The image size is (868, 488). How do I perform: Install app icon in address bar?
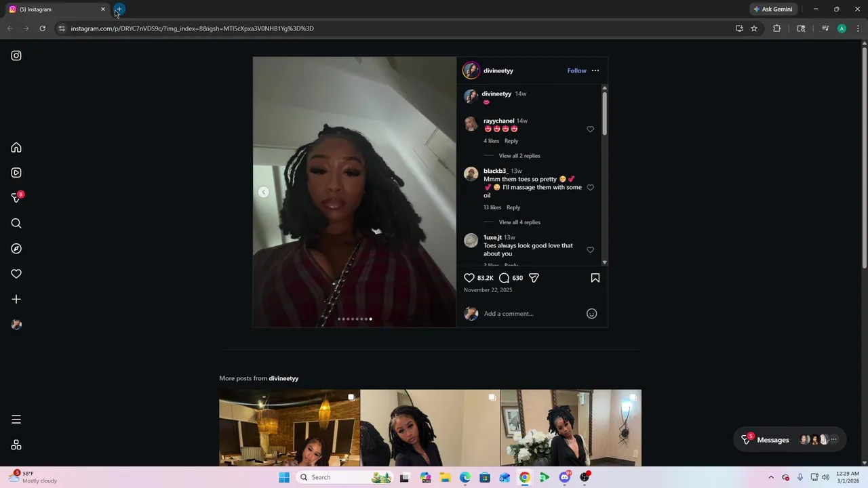coord(739,28)
